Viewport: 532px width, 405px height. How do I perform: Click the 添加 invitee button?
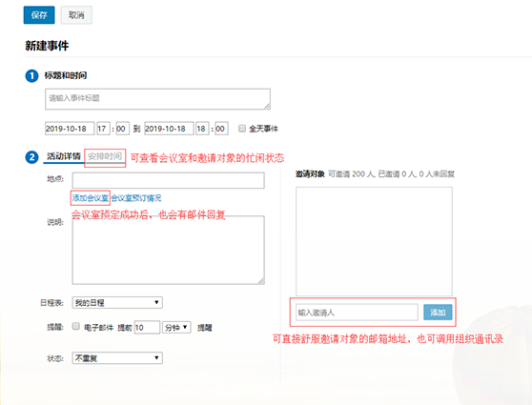tap(438, 312)
